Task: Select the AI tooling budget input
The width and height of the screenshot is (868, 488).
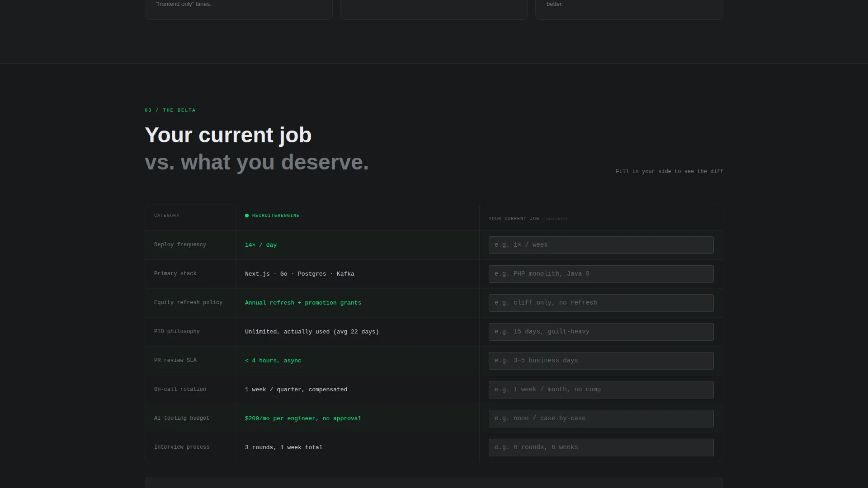Action: (601, 418)
